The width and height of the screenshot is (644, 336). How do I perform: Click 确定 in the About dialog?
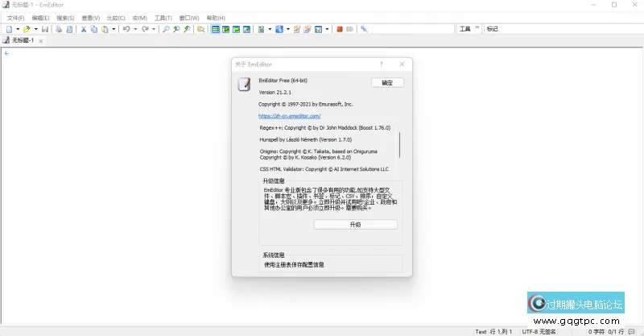[x=387, y=83]
